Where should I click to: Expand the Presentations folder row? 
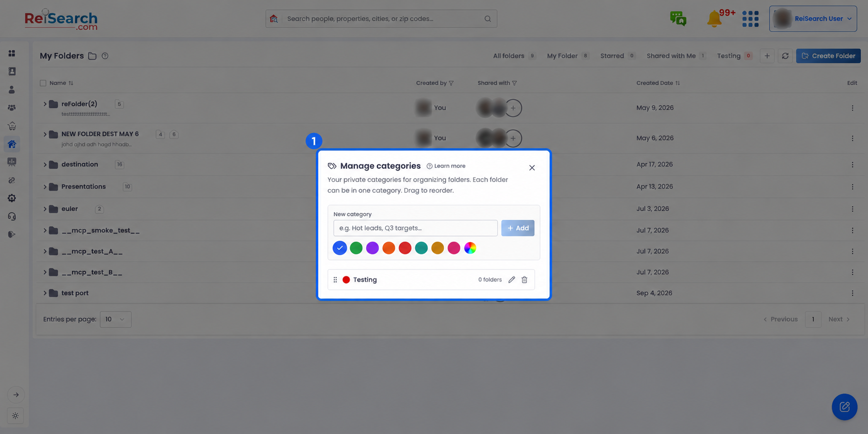45,187
